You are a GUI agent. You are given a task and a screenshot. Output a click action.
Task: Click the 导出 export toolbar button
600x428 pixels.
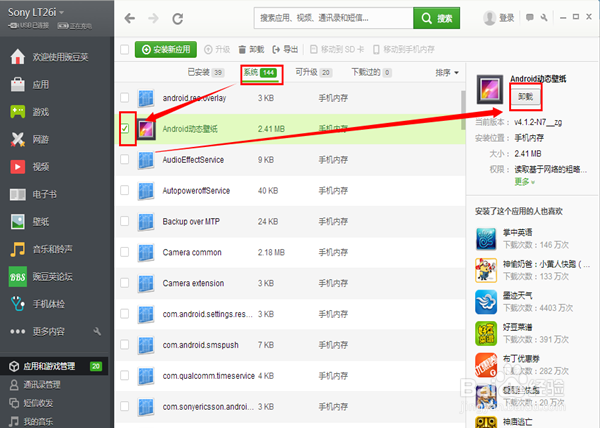285,49
